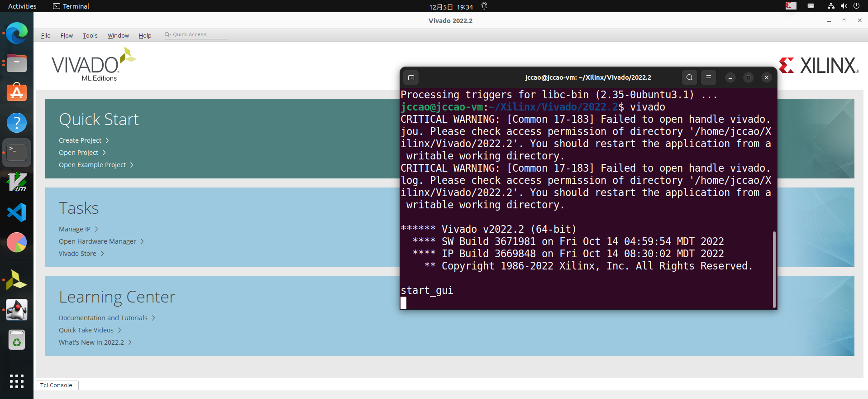Click the input method indicator in top bar

pyautogui.click(x=791, y=6)
